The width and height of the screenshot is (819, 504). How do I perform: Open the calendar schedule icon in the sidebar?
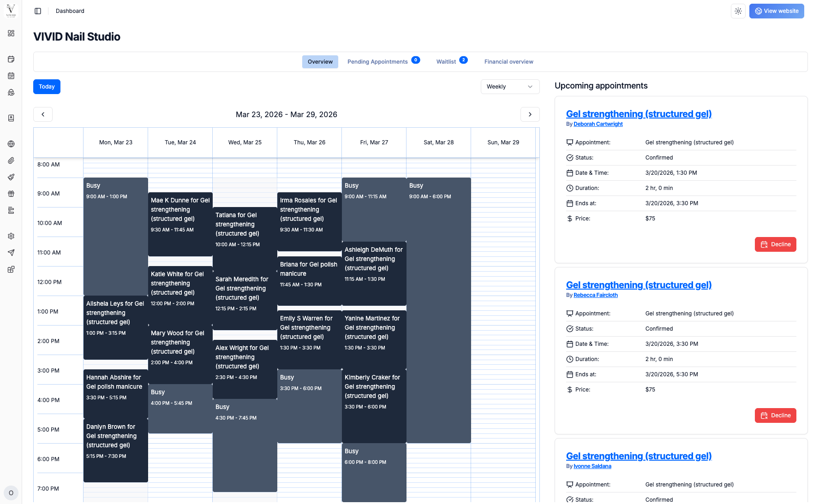coord(11,76)
